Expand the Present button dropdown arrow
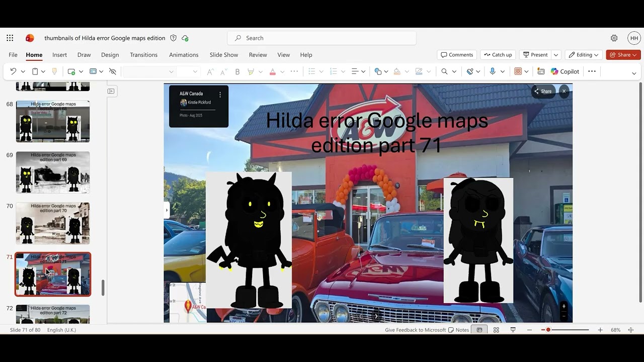644x362 pixels. [x=556, y=55]
